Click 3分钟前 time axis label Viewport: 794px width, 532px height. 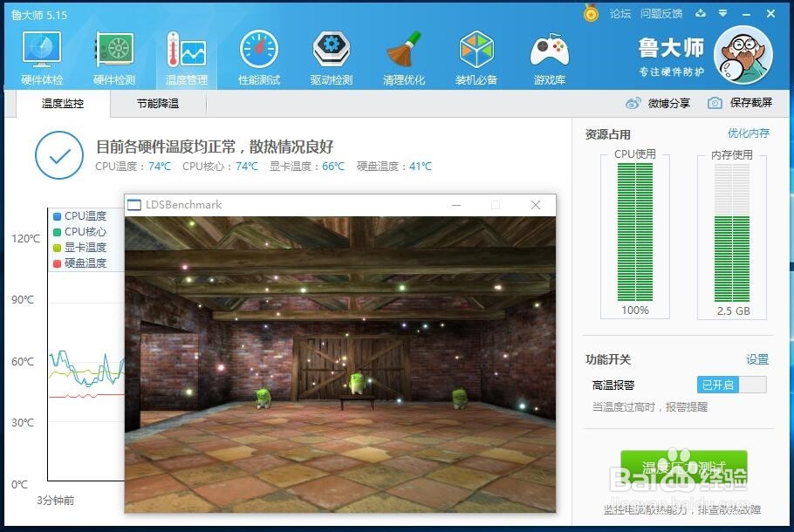pos(56,501)
